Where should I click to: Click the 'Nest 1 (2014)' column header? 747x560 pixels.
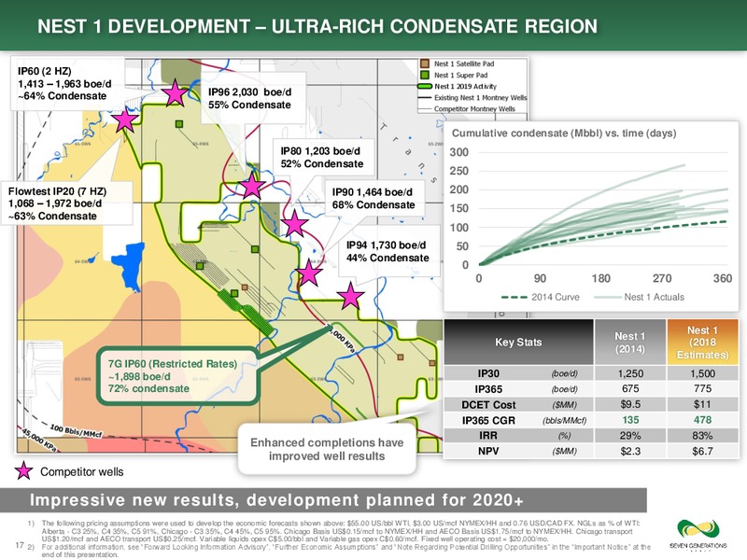[x=629, y=342]
